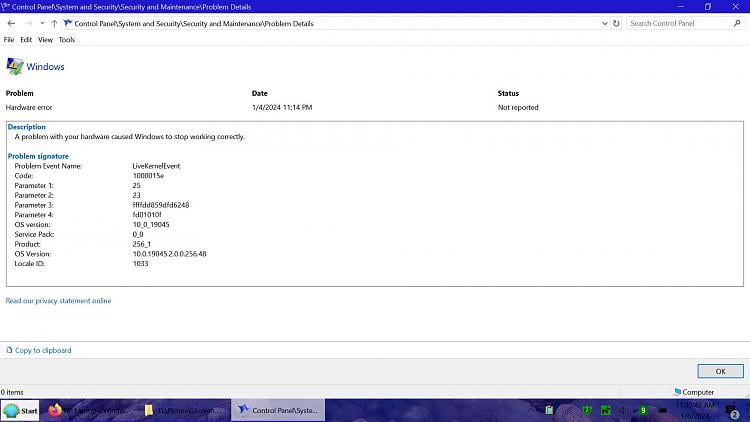
Task: Click the search magnifier icon
Action: (x=737, y=23)
